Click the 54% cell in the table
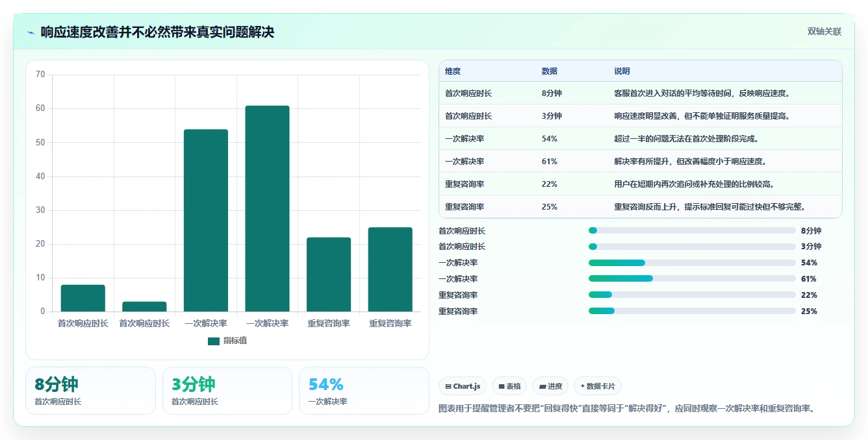The height and width of the screenshot is (440, 868). pyautogui.click(x=549, y=139)
